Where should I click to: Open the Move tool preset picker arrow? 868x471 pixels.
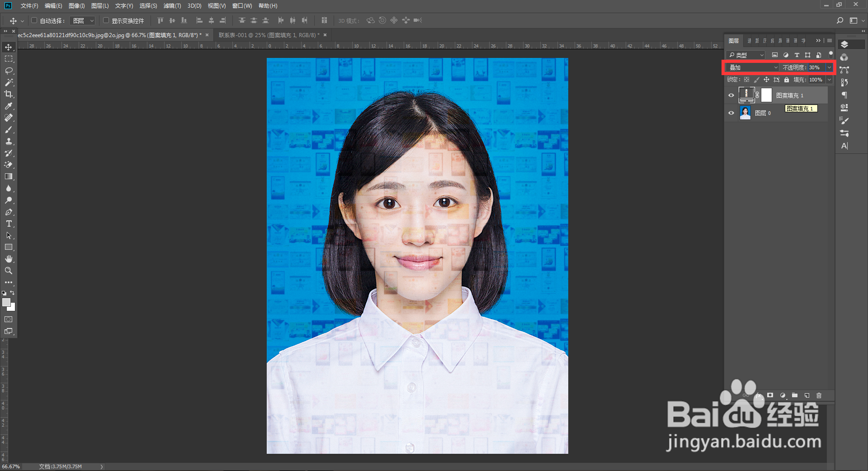[x=22, y=21]
